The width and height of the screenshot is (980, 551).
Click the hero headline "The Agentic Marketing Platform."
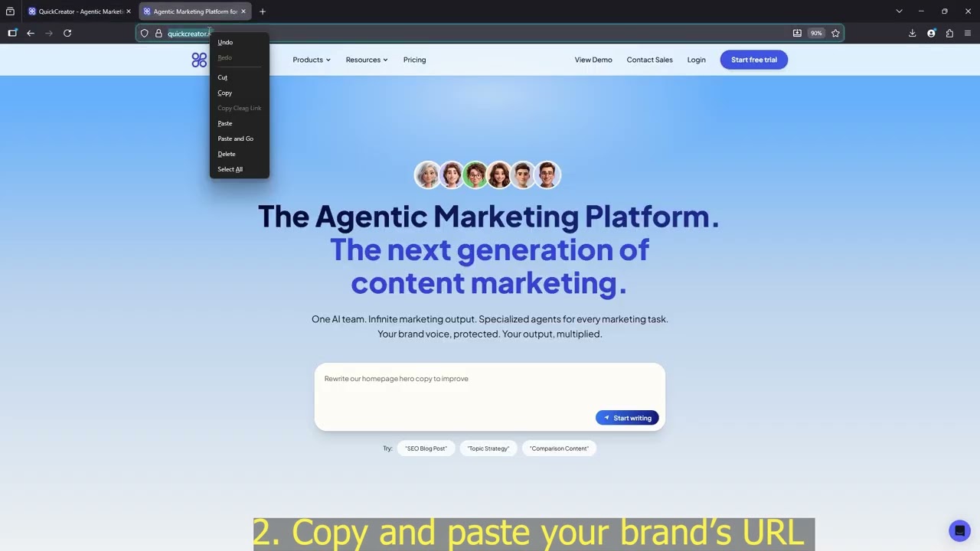[488, 217]
